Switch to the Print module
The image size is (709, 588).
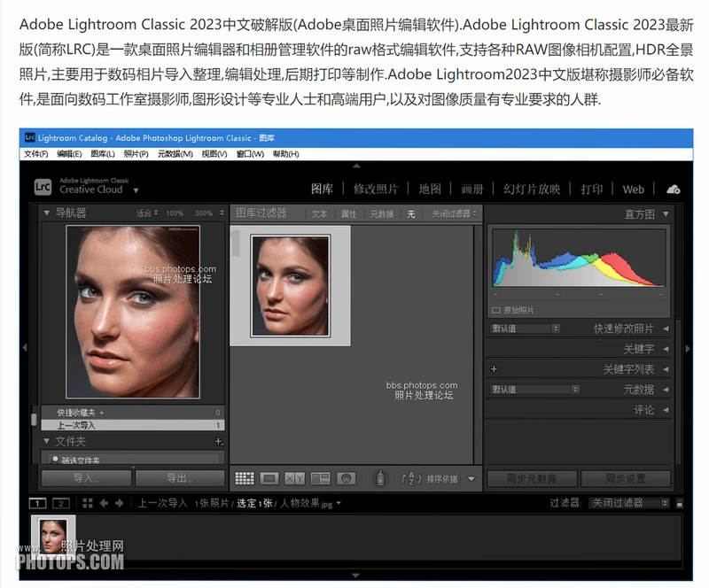[x=591, y=189]
